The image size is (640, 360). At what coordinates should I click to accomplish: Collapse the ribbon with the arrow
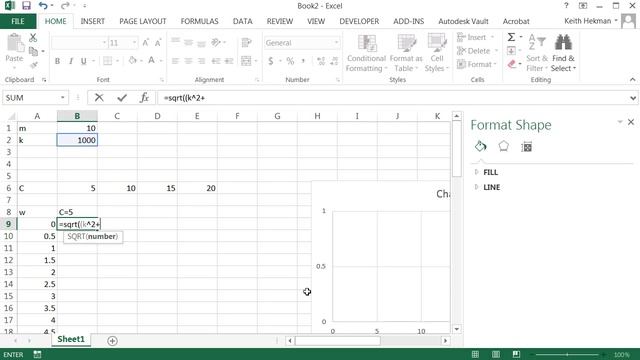tap(633, 80)
